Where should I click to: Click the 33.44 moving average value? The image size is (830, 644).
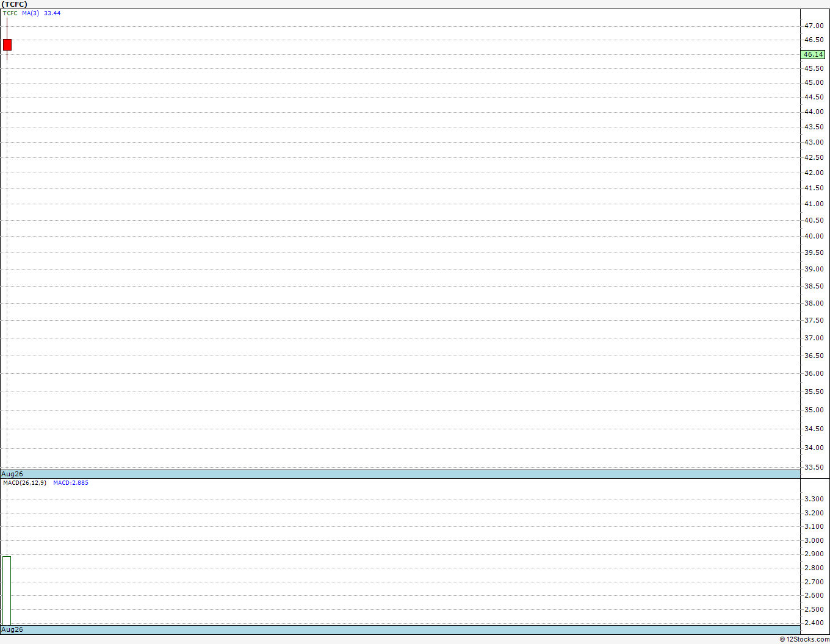pyautogui.click(x=52, y=13)
